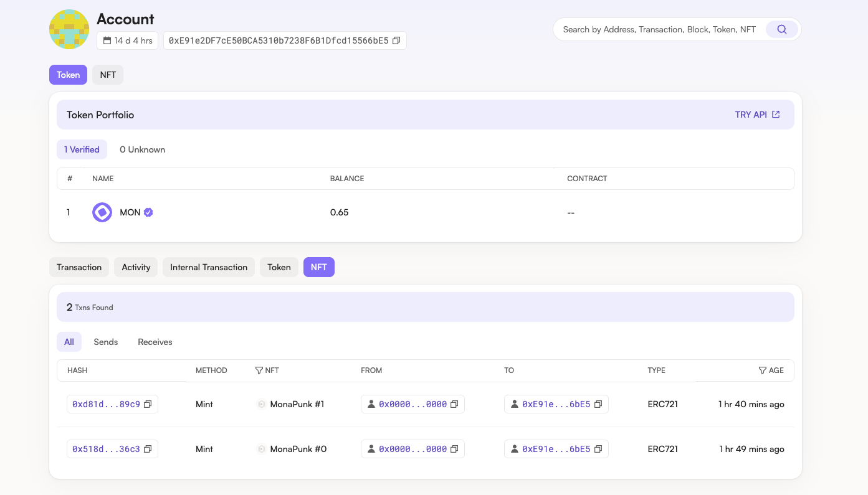Click the MonaPunk #0 NFT icon
This screenshot has width=868, height=495.
(x=262, y=449)
